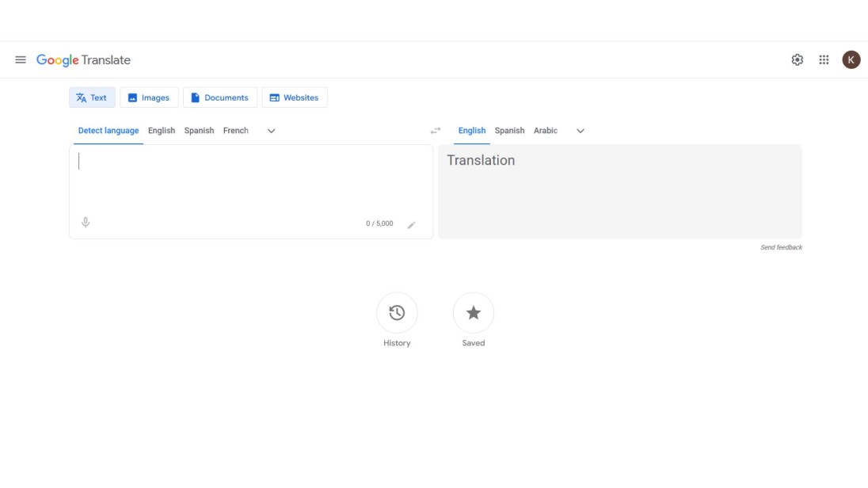Screen dimensions: 868x488
Task: Select French as source language
Action: click(x=236, y=131)
